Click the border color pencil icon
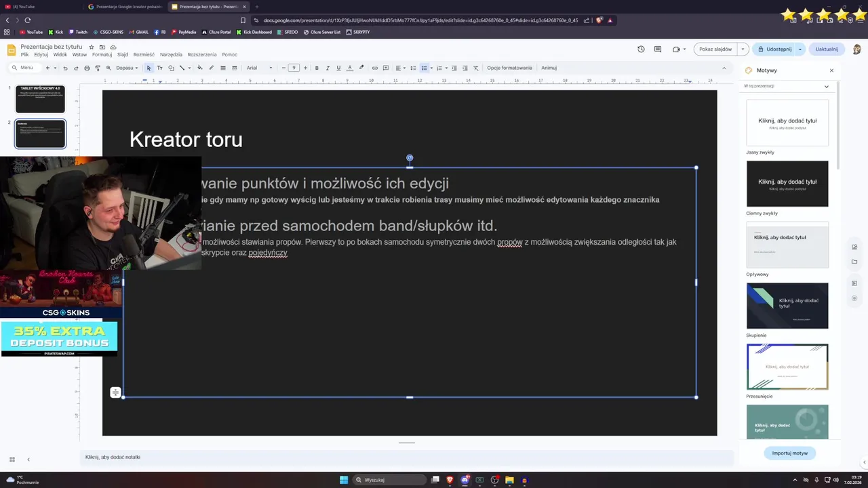The image size is (868, 488). (x=211, y=68)
